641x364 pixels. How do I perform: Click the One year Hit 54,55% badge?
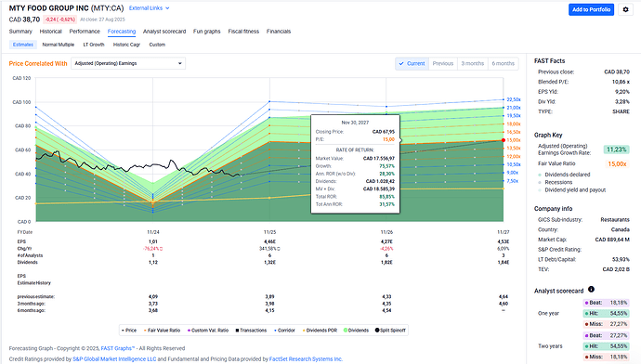pyautogui.click(x=606, y=313)
